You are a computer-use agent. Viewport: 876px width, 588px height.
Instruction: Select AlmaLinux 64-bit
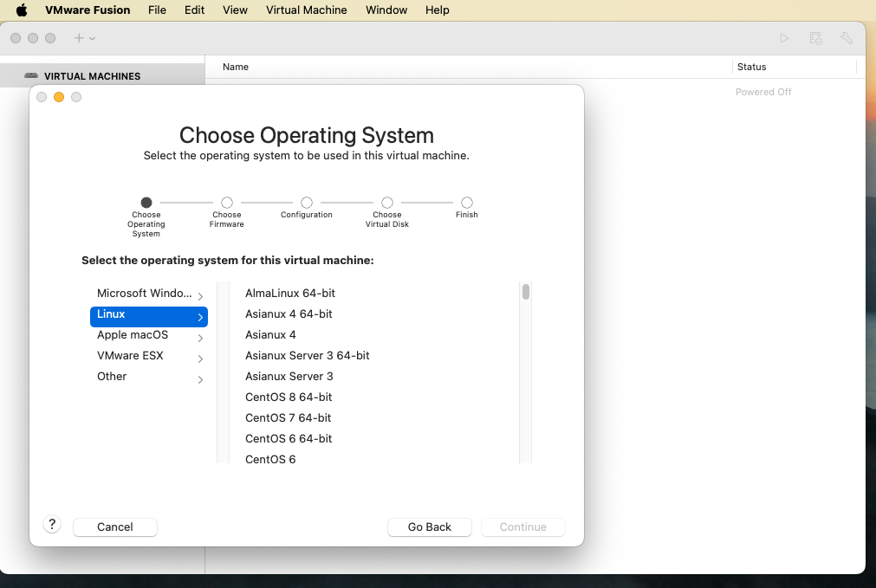pos(290,294)
